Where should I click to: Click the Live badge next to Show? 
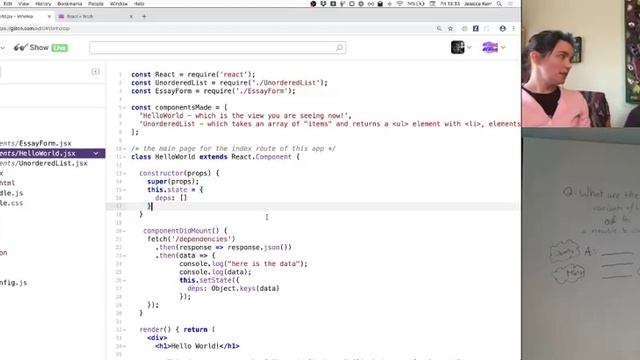click(60, 48)
